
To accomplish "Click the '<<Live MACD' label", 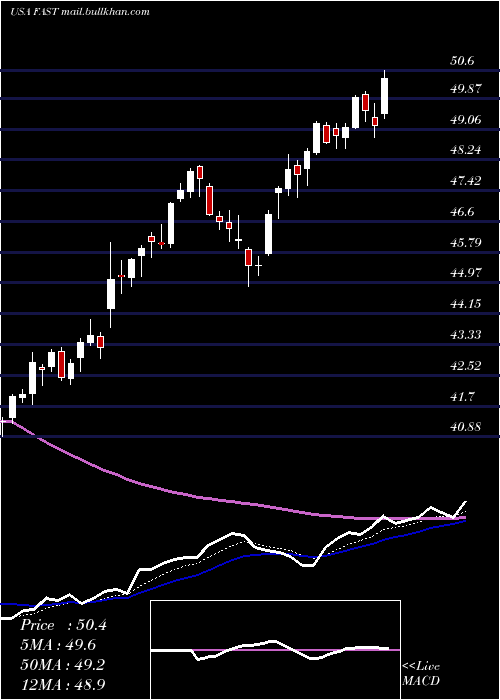I will (x=421, y=674).
